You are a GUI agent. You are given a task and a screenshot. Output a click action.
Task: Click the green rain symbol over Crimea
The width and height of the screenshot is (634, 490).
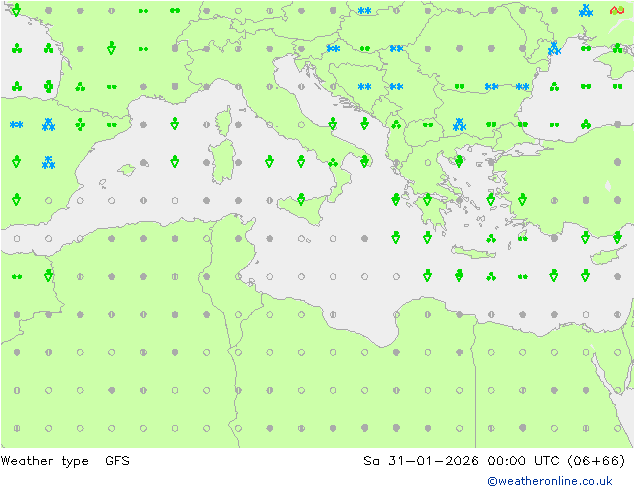(617, 49)
